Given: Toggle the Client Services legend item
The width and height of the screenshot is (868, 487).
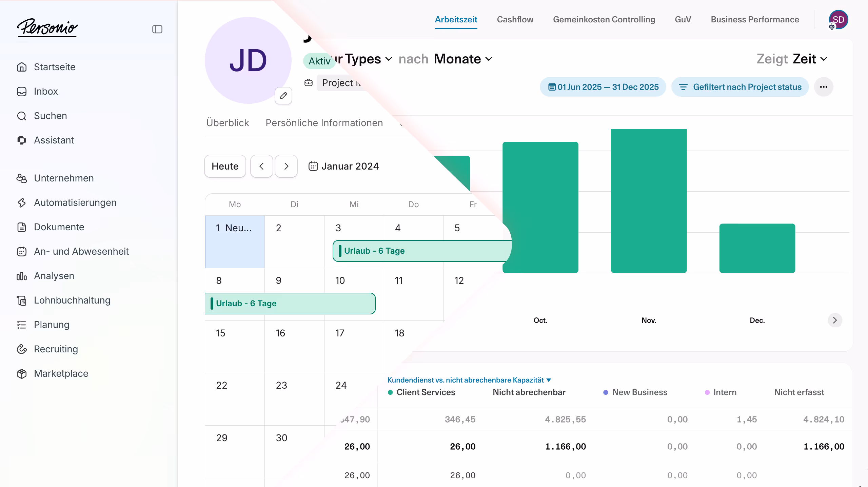Looking at the screenshot, I should pos(426,392).
